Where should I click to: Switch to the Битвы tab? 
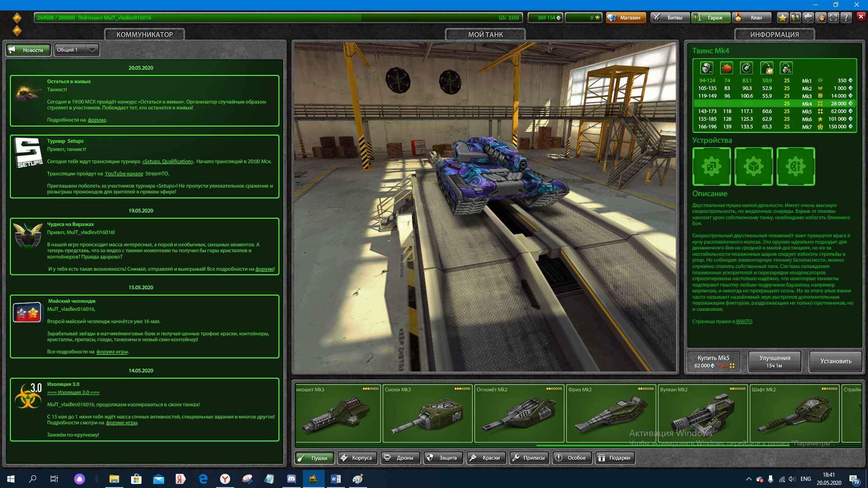[x=670, y=18]
